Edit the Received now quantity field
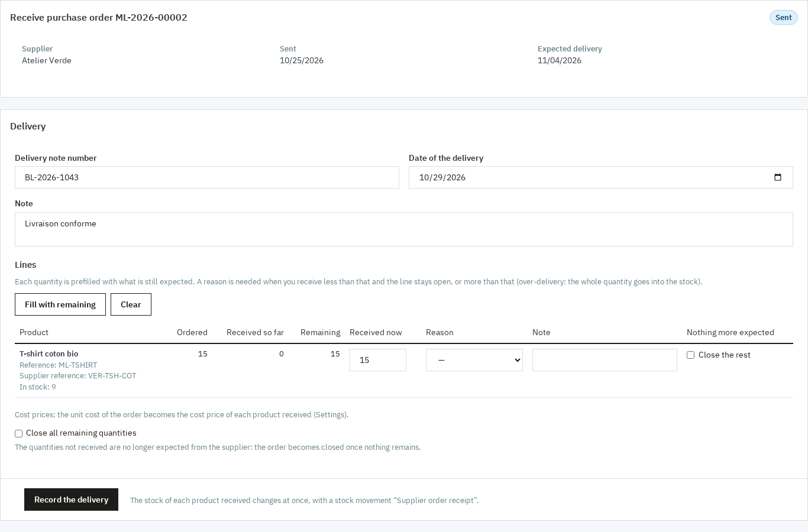808x532 pixels. tap(378, 360)
